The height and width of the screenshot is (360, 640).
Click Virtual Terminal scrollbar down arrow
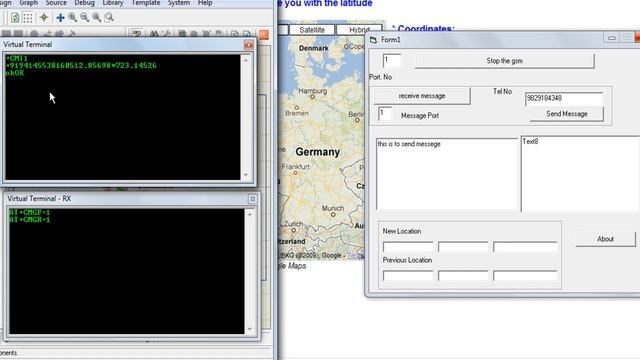246,175
